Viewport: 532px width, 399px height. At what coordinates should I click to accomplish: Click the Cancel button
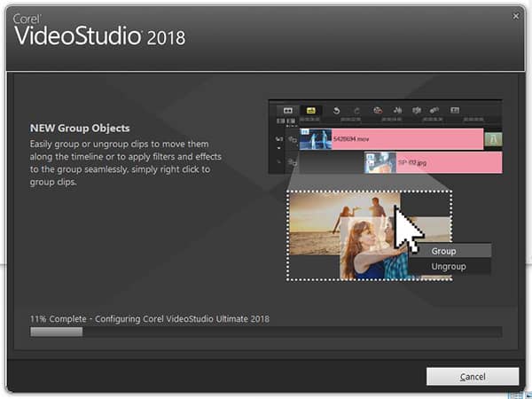tap(472, 377)
